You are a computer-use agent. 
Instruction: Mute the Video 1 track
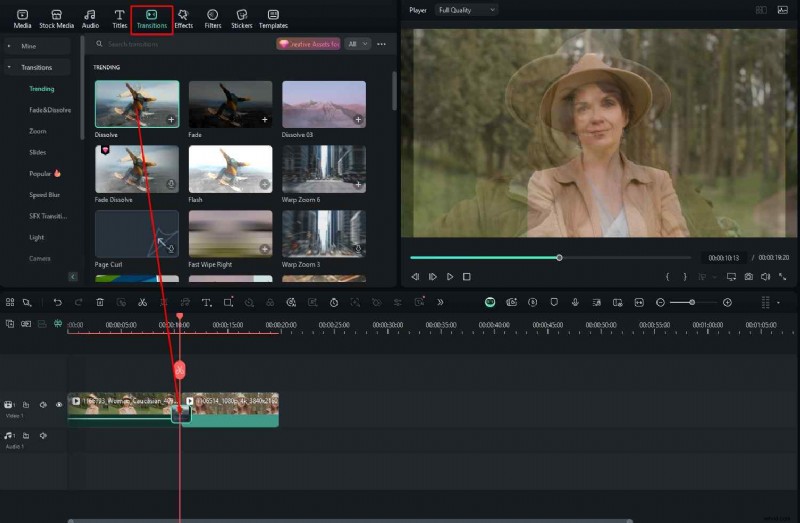(43, 405)
